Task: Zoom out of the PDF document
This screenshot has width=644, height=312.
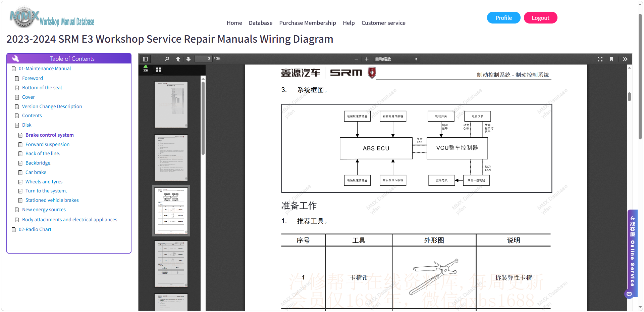Action: tap(356, 59)
